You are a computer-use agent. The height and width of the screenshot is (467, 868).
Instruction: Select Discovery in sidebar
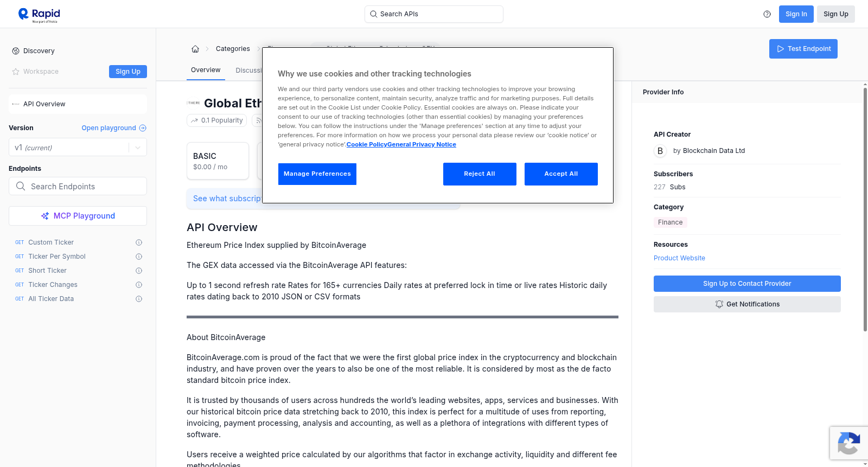coord(39,51)
